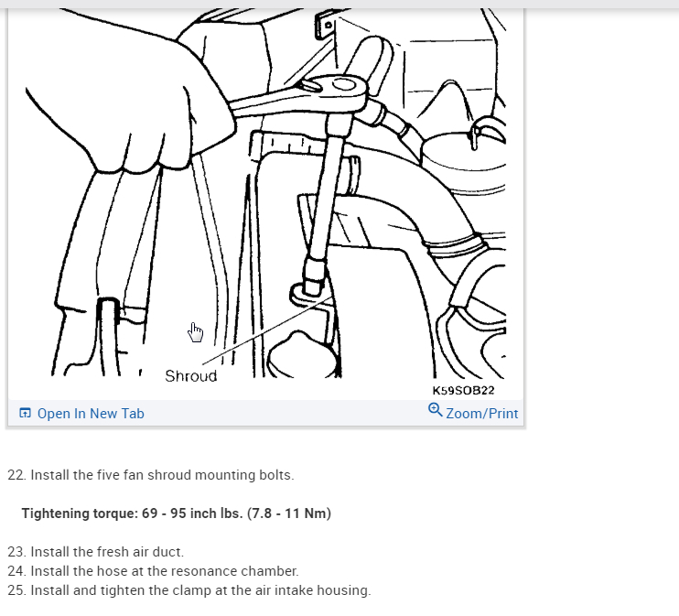Click the hose clamp on the curved hose
Viewport: 679px width, 616px height.
point(455,247)
